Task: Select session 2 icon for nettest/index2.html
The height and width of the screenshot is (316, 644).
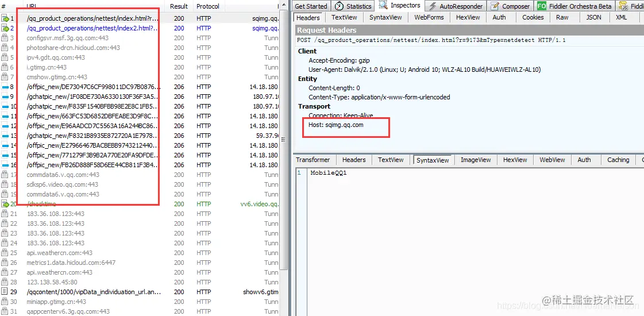Action: [5, 28]
